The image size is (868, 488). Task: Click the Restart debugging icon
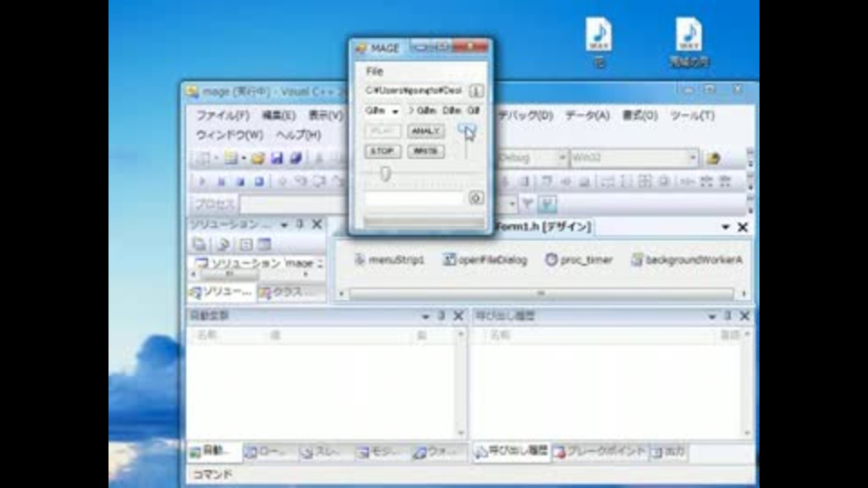[259, 182]
